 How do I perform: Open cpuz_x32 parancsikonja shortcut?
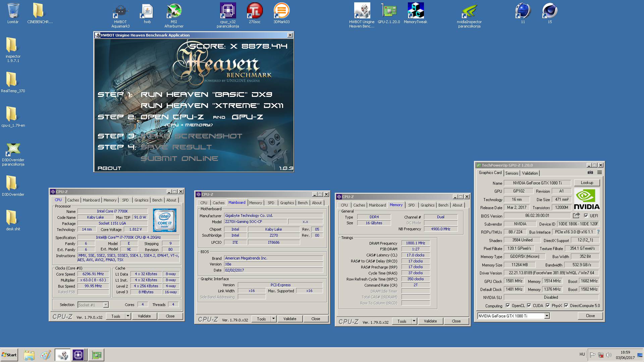point(228,15)
